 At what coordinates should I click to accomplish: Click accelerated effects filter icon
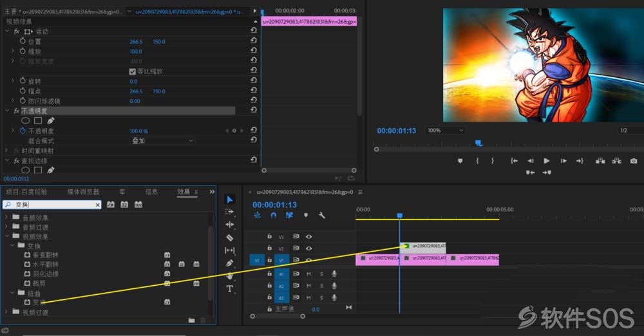point(111,205)
